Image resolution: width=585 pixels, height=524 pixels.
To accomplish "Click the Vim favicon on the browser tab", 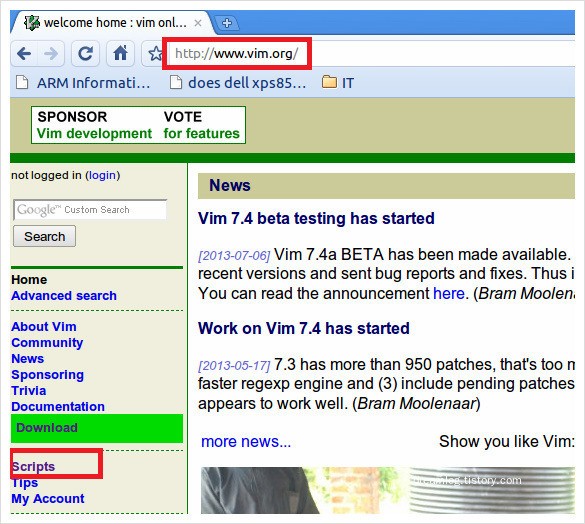I will [x=32, y=23].
